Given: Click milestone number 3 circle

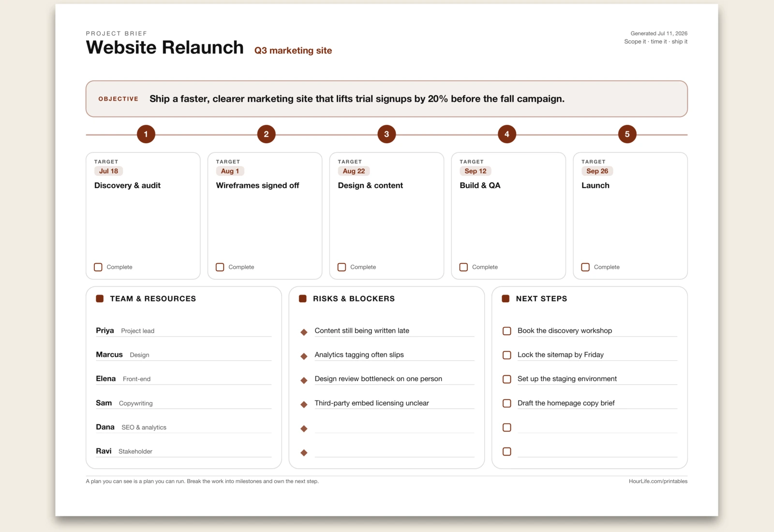Looking at the screenshot, I should click(387, 134).
